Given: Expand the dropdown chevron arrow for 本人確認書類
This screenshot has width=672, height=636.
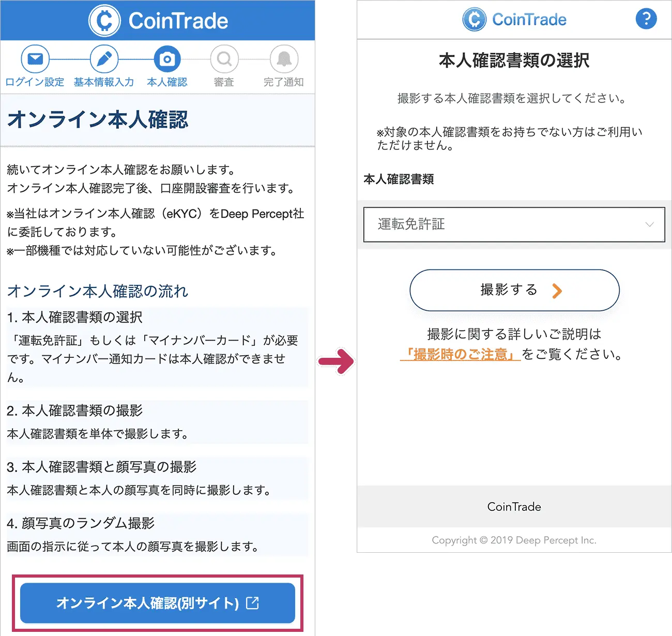Looking at the screenshot, I should [649, 224].
